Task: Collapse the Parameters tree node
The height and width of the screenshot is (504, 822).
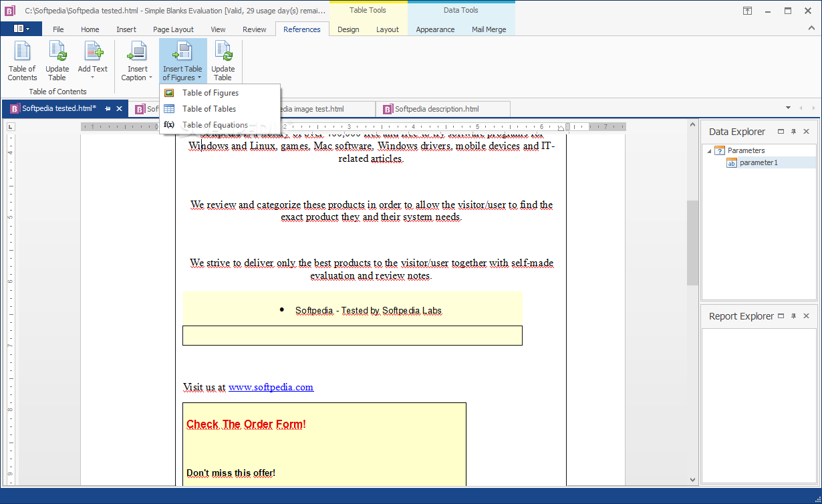Action: pos(709,151)
